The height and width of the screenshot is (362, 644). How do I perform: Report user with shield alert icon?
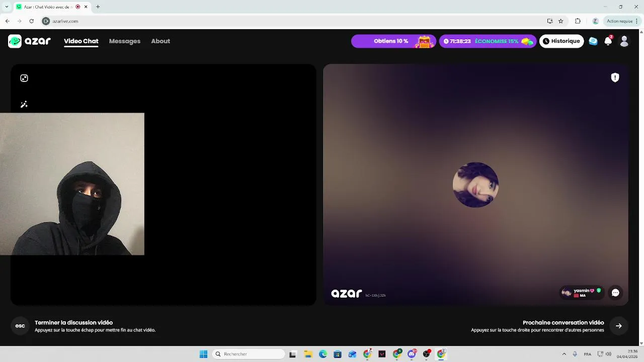615,77
